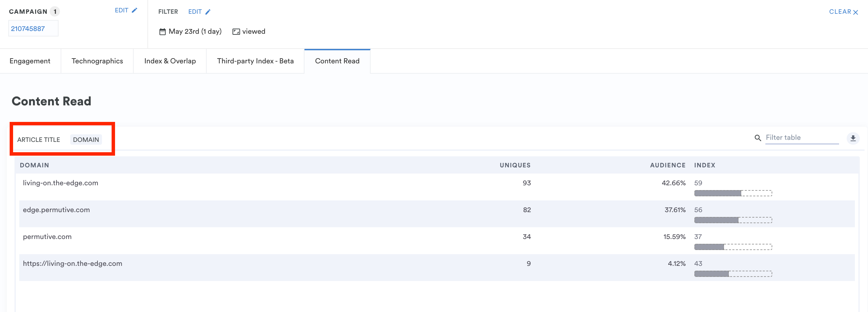Click the audience value 42.66%
This screenshot has width=868, height=312.
674,183
